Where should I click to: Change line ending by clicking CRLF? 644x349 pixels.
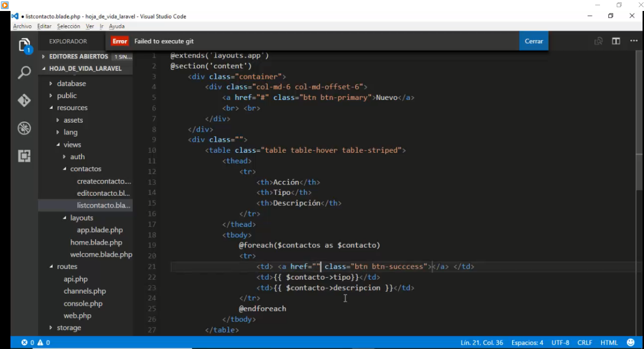pos(584,342)
